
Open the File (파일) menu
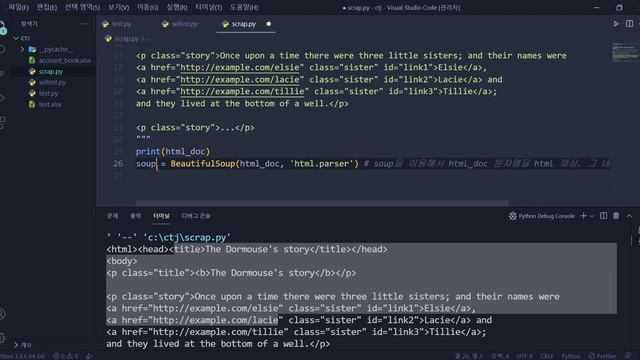[x=18, y=7]
